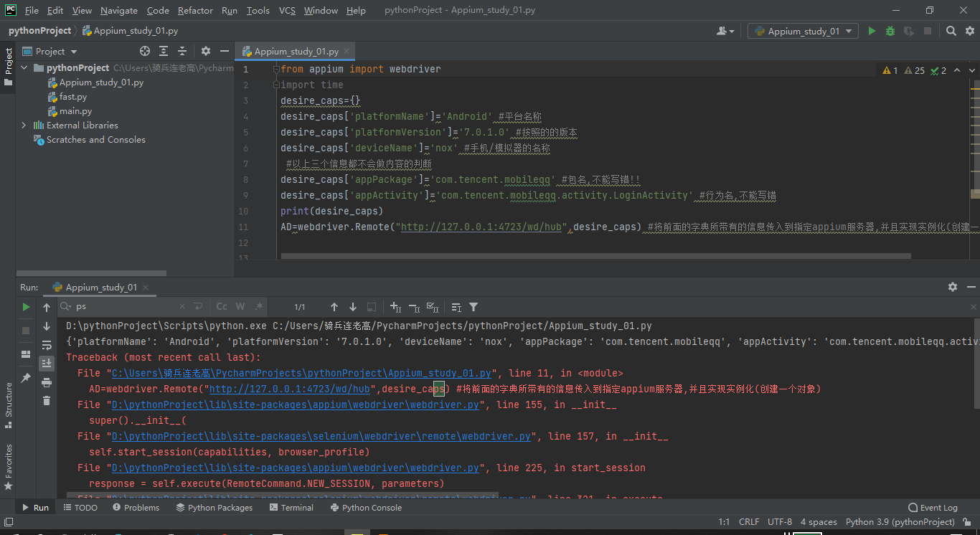The width and height of the screenshot is (980, 535).
Task: Open IDE settings gear in the top-right toolbar
Action: point(969,31)
